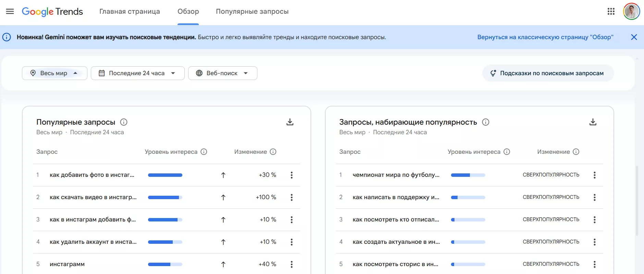Viewport: 644px width, 274px height.
Task: Switch to Популярные запросы tab in header
Action: point(252,11)
